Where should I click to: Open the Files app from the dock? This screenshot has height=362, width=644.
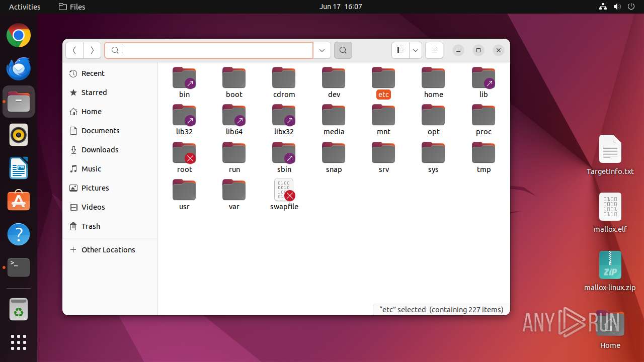pyautogui.click(x=19, y=102)
